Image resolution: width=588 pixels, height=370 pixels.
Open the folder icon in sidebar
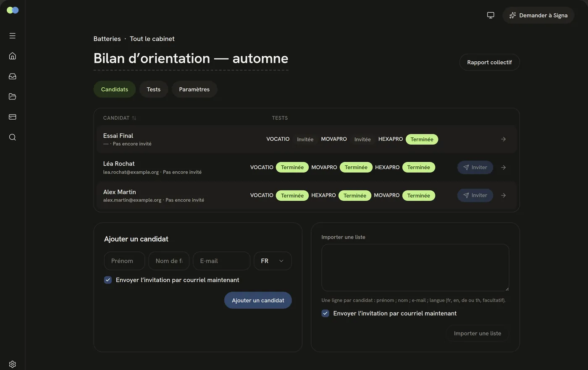pyautogui.click(x=12, y=97)
